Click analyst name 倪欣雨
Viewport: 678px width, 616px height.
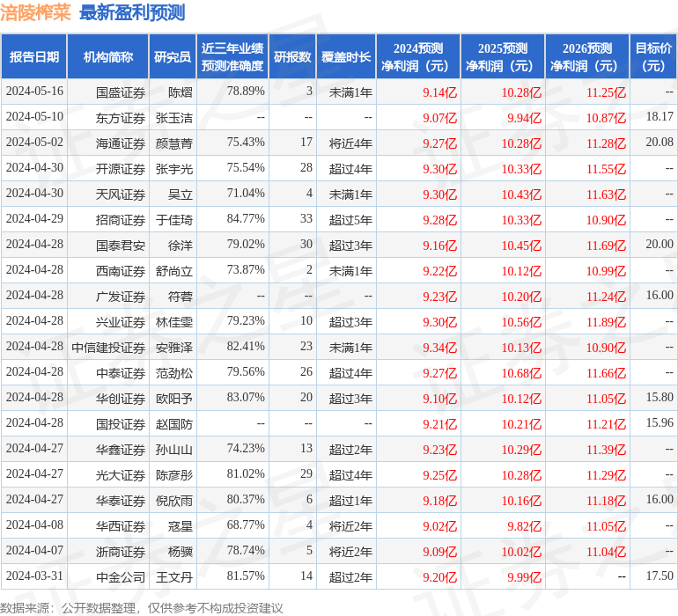click(x=174, y=501)
